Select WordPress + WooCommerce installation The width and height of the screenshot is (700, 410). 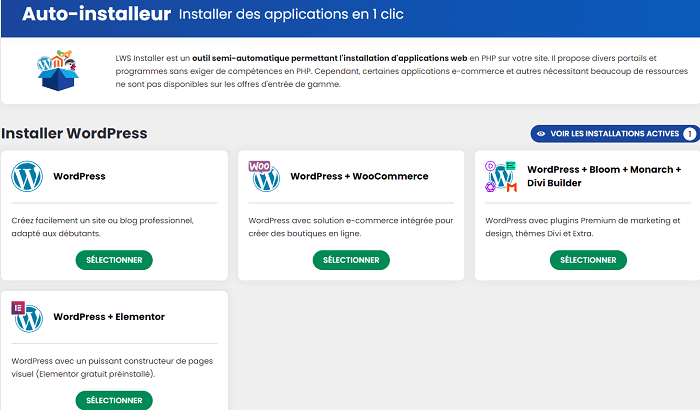click(x=351, y=260)
